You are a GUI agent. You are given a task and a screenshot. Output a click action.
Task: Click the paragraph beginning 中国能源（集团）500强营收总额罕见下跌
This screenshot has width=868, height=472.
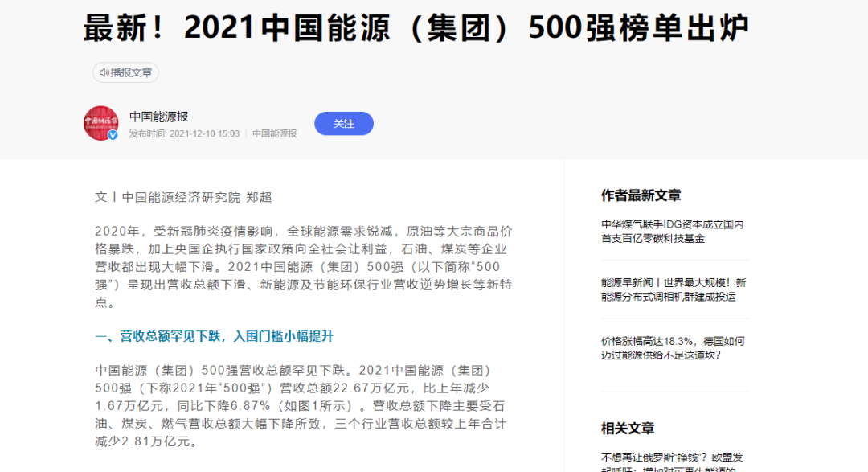301,405
